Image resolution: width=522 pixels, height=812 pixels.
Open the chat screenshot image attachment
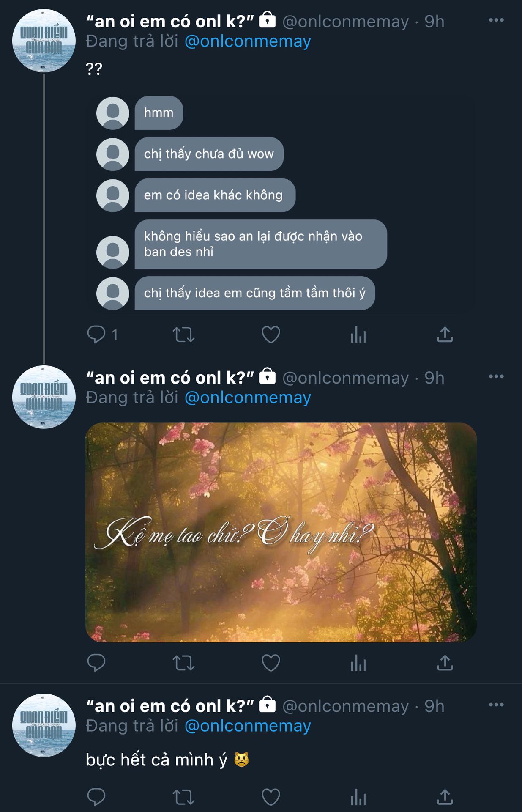281,203
